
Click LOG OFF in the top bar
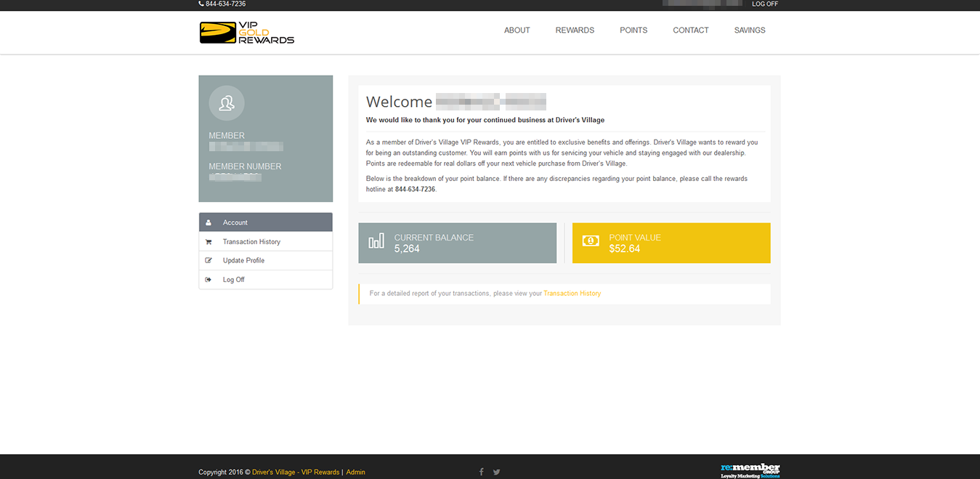point(765,4)
